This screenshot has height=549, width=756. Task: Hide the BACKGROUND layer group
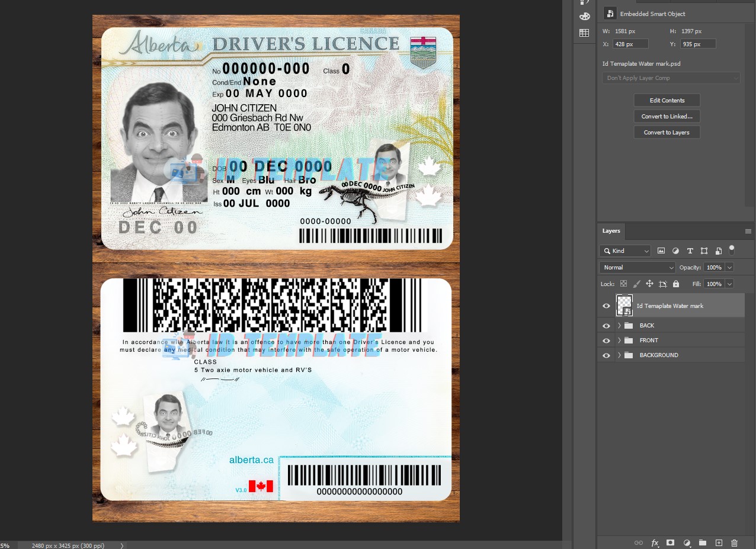606,355
